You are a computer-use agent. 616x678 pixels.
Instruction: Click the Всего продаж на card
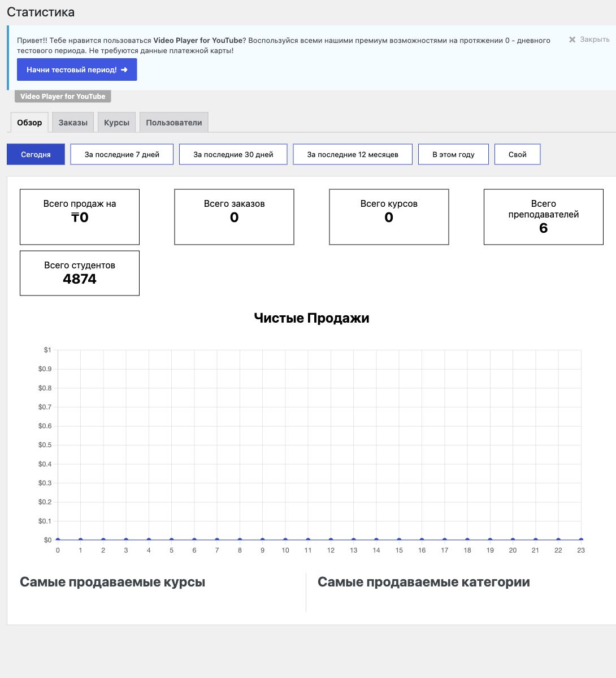80,217
